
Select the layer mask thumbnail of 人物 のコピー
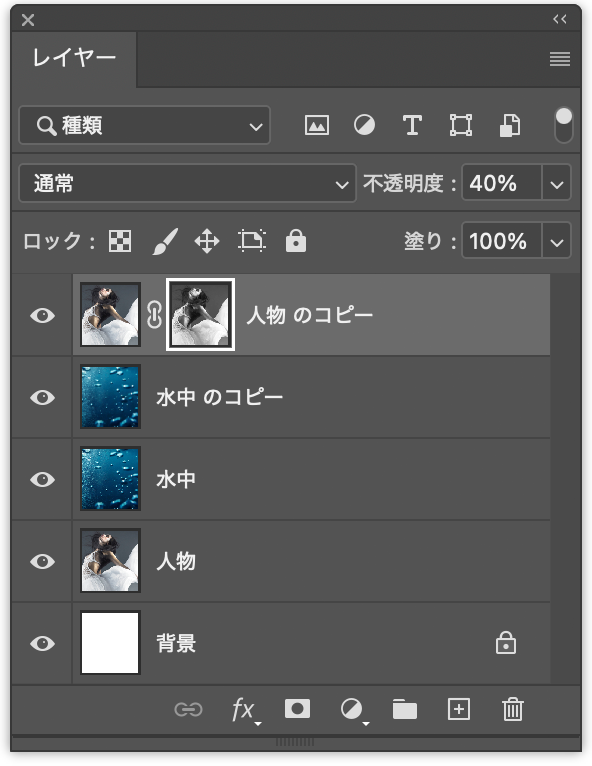[200, 315]
